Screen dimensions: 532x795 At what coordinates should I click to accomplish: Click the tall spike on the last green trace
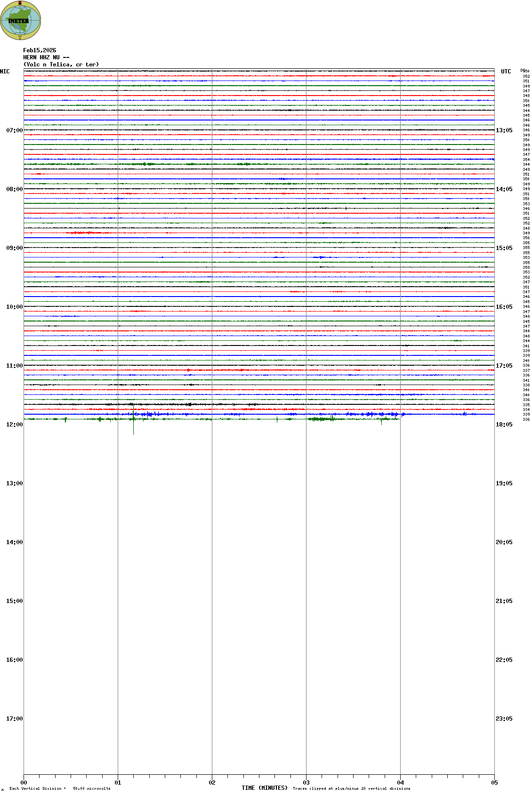click(133, 425)
